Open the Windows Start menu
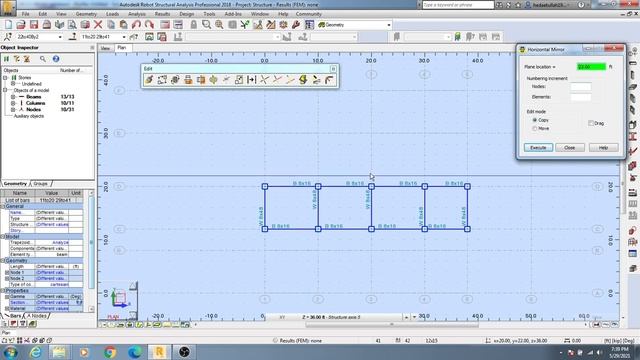Viewport: 640px width, 360px height. (x=10, y=352)
